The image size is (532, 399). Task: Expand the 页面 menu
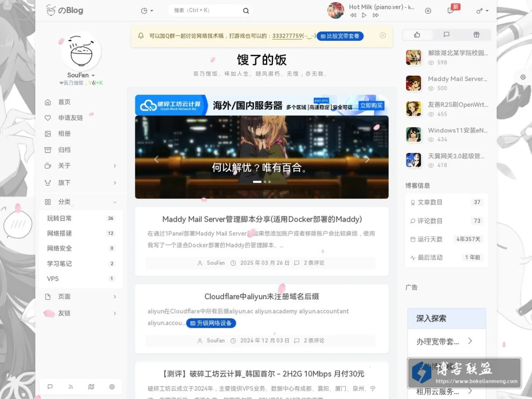[x=81, y=297]
